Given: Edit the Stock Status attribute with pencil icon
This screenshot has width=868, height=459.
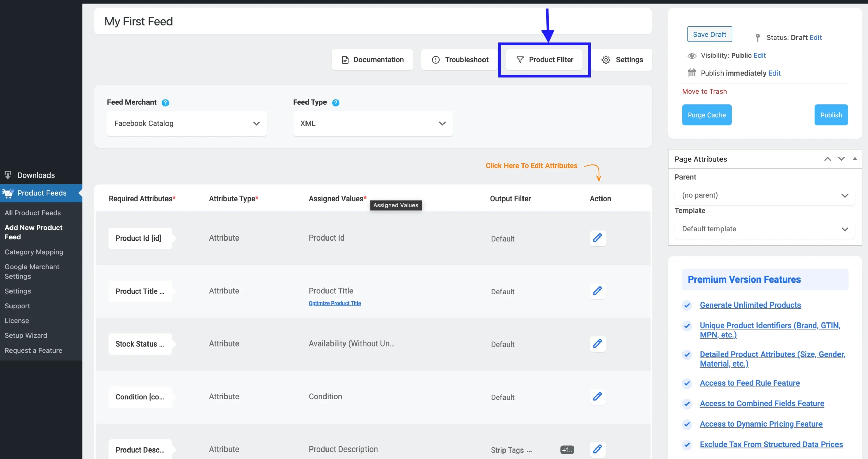Looking at the screenshot, I should [597, 343].
